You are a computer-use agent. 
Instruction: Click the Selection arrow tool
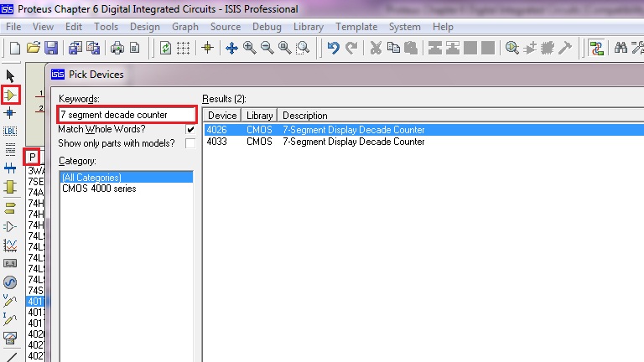click(11, 76)
